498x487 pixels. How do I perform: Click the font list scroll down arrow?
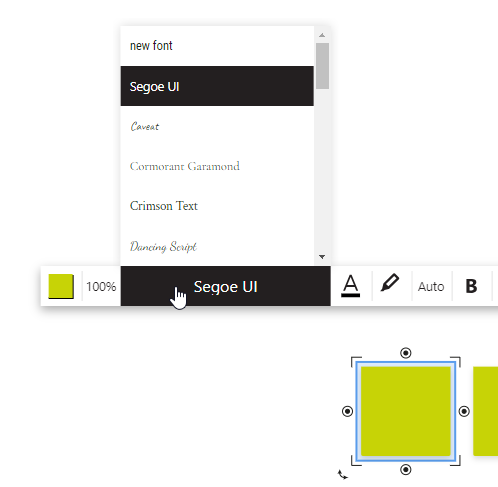pos(322,257)
